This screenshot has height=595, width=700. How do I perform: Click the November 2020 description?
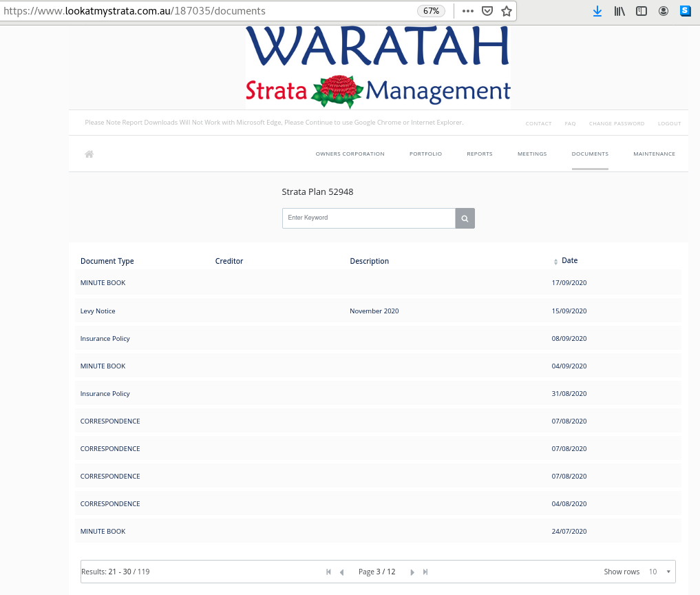coord(374,311)
